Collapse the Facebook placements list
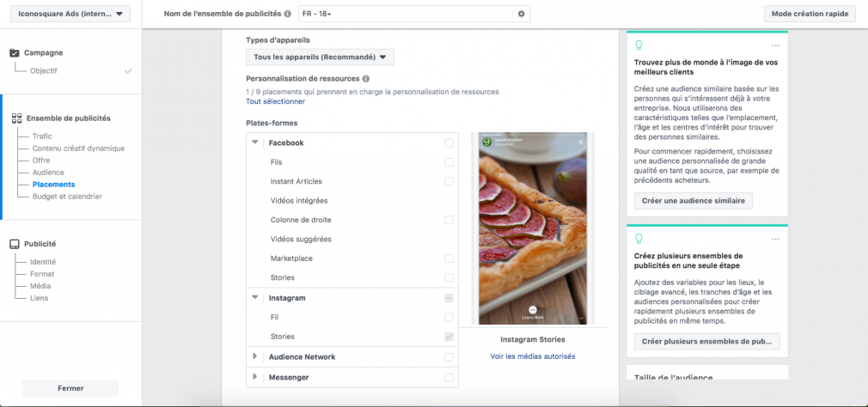Screen dimensions: 868x407 (x=254, y=143)
